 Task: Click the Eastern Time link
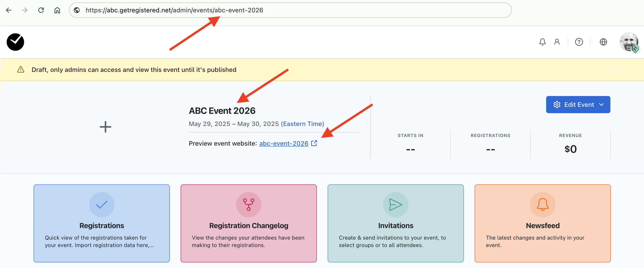(302, 124)
